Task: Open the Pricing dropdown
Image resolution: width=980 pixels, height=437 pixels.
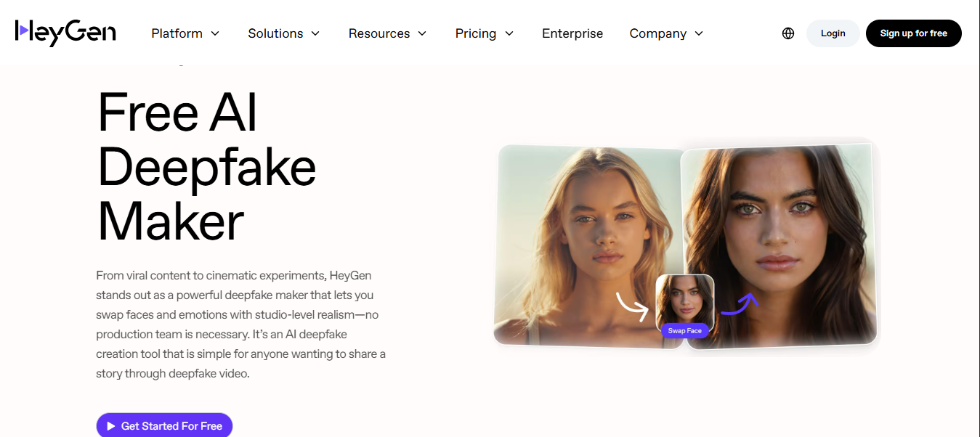Action: (484, 33)
